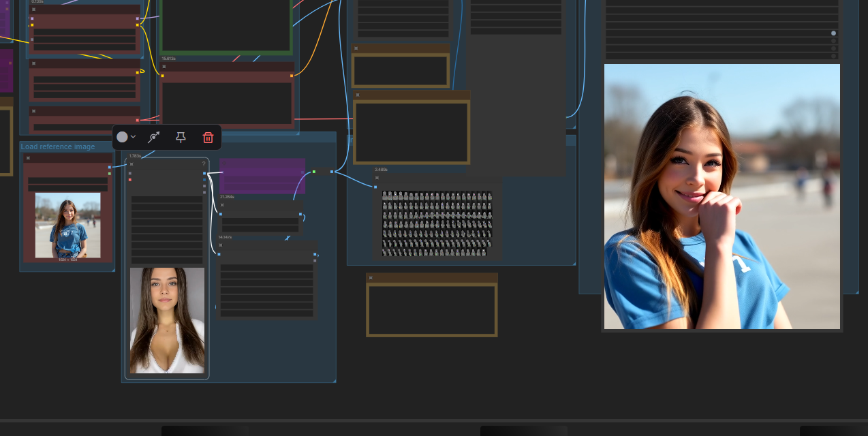The image size is (868, 436).
Task: Select the purple node beside the selected node
Action: [x=262, y=176]
